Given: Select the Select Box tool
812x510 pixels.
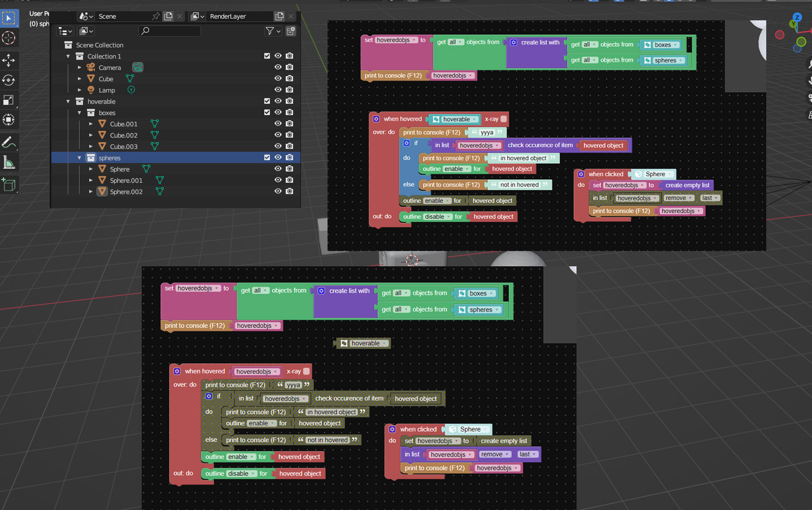Looking at the screenshot, I should coord(8,18).
